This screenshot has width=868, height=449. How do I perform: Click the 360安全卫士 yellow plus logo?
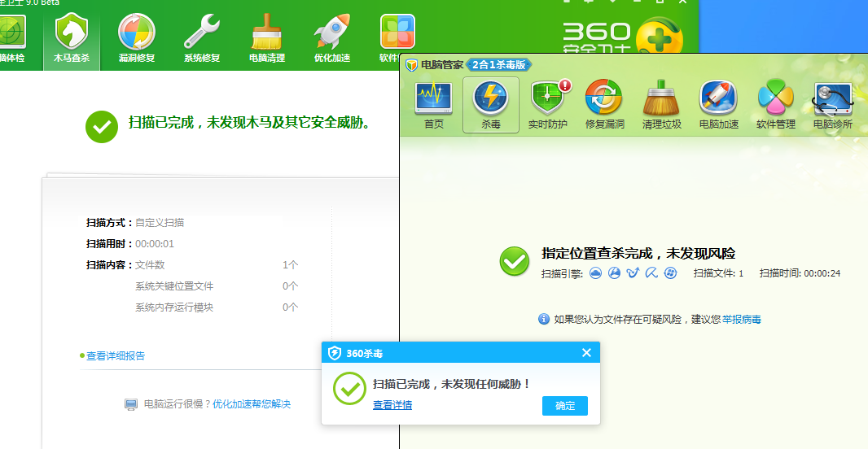point(659,37)
